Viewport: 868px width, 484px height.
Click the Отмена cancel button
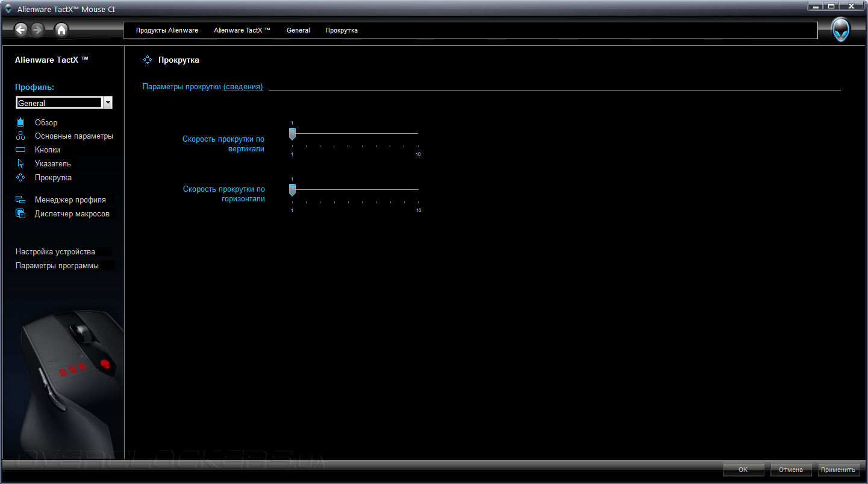pyautogui.click(x=790, y=470)
